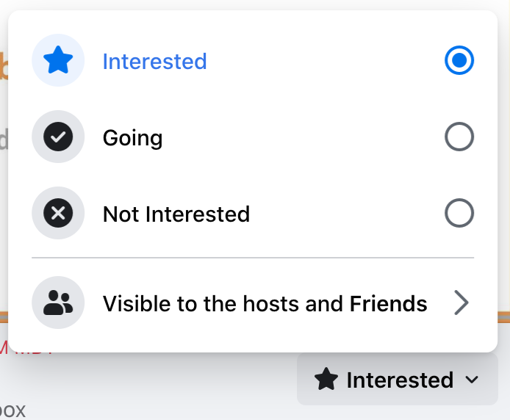Image resolution: width=510 pixels, height=420 pixels.
Task: Pick the Going menu option text
Action: tap(132, 137)
